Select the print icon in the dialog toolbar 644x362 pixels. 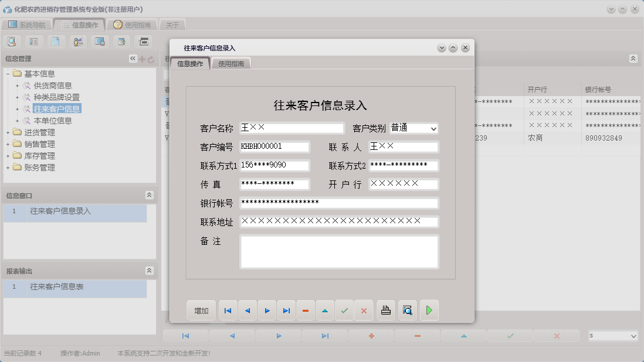click(x=385, y=310)
